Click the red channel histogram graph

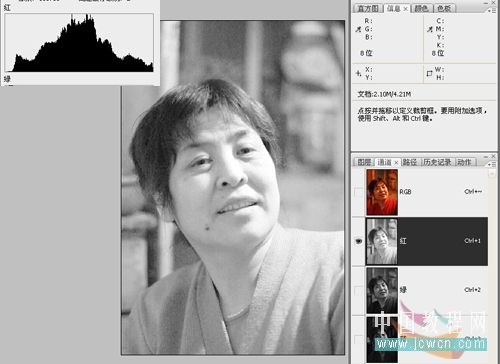tap(79, 43)
